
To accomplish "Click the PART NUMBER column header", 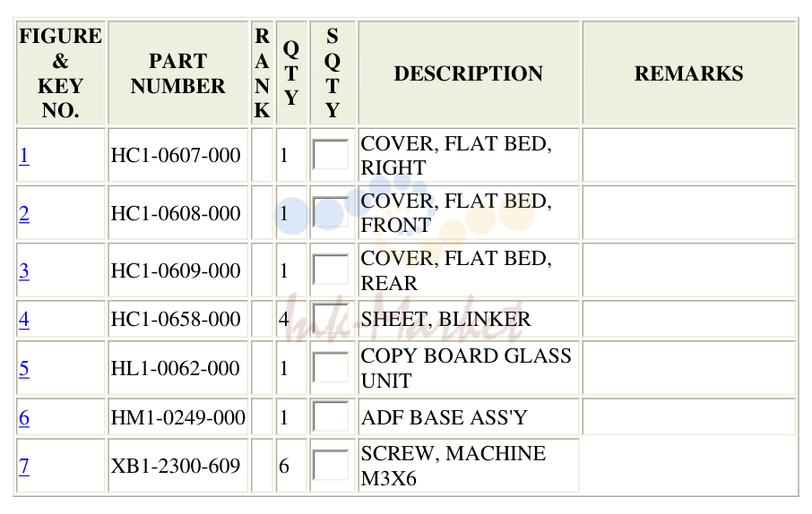I will point(178,73).
